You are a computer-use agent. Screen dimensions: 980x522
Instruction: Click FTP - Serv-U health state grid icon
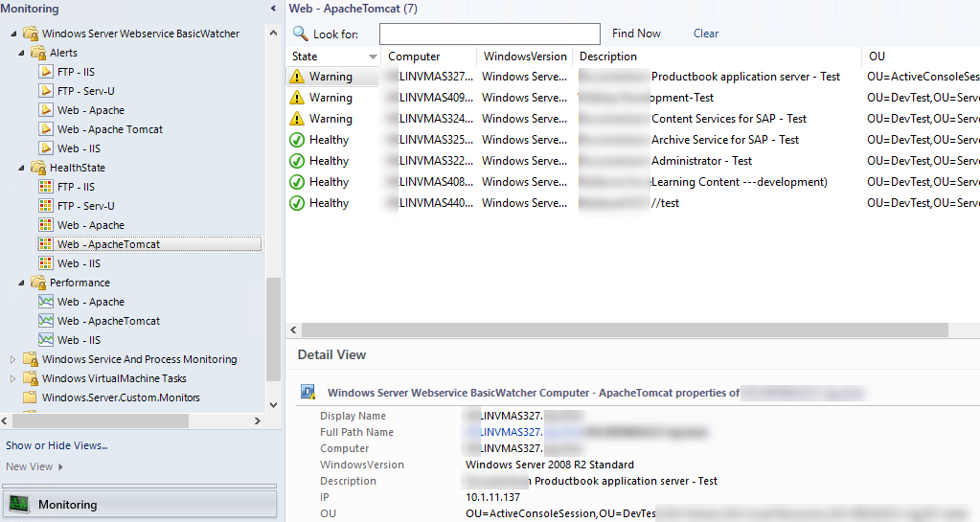coord(46,206)
